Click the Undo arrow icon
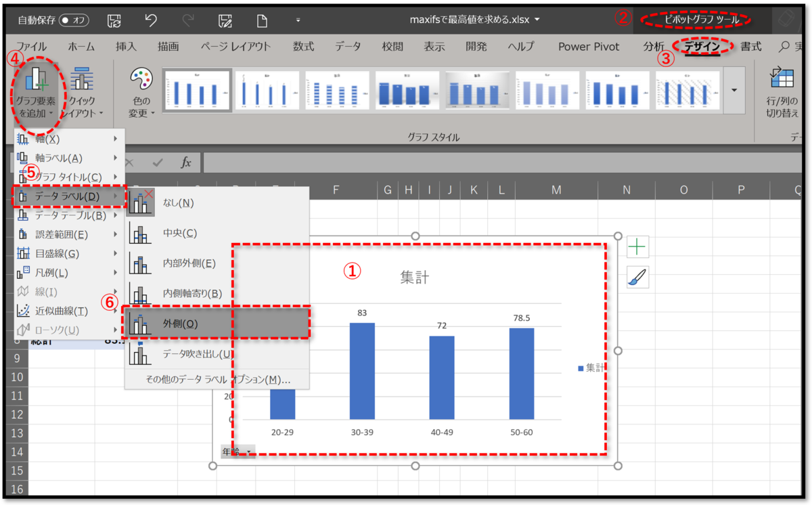This screenshot has height=505, width=812. (x=152, y=20)
